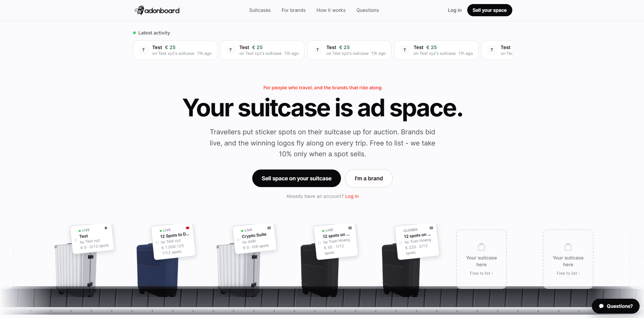This screenshot has height=318, width=644.
Task: Open the Test tag by Test xyz
Action: pos(92,238)
